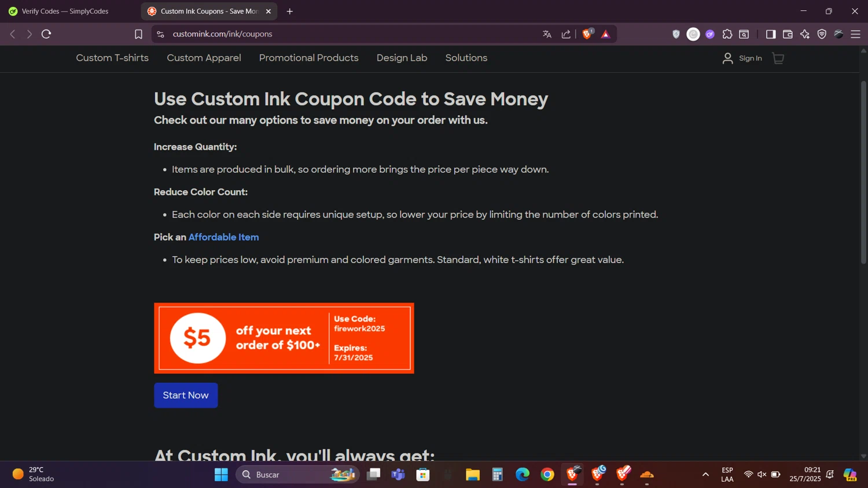Click Sign In account link

point(742,58)
